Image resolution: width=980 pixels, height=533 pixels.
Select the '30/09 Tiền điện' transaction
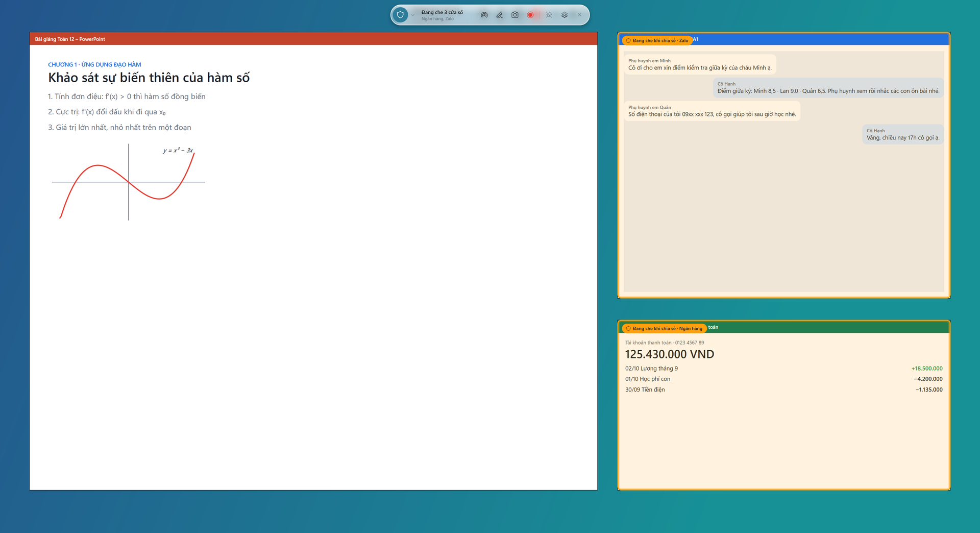tap(784, 390)
